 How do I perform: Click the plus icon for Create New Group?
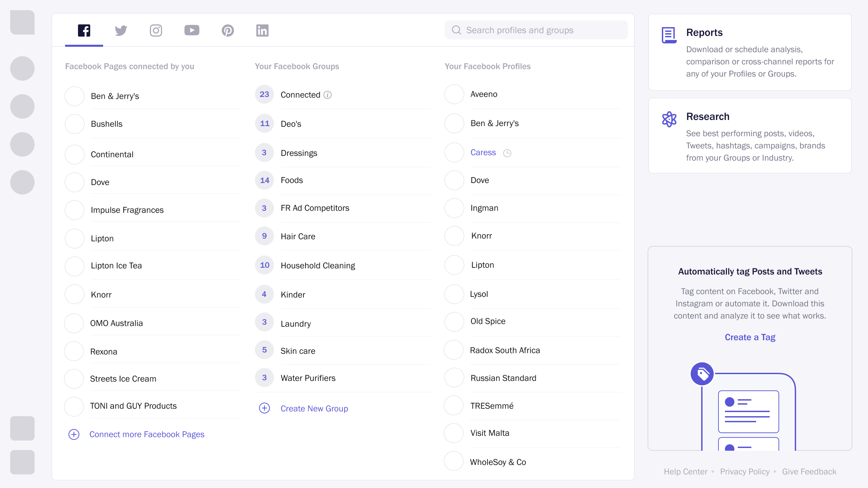pos(264,408)
